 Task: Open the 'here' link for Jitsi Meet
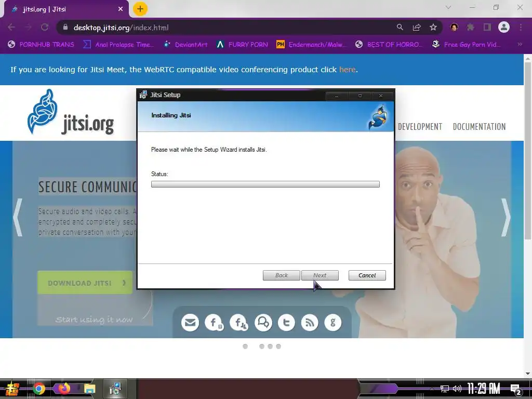point(348,70)
